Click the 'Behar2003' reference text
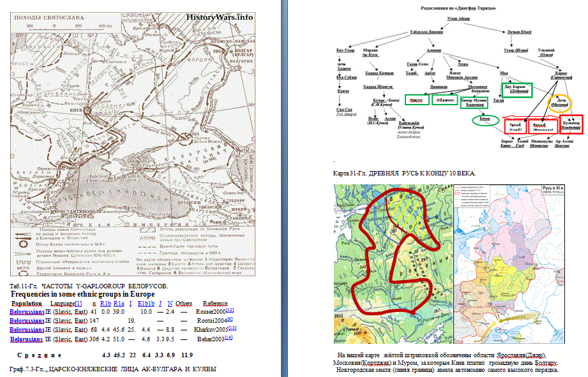The image size is (588, 377). (x=211, y=339)
